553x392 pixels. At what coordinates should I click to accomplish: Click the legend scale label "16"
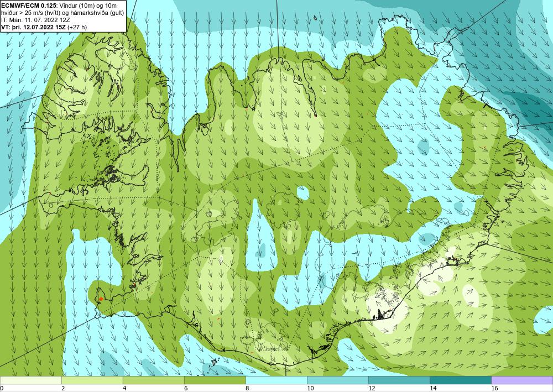(x=494, y=389)
